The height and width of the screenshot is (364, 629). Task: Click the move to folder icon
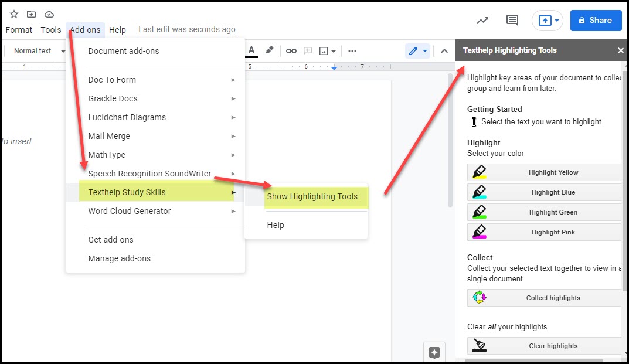tap(31, 15)
